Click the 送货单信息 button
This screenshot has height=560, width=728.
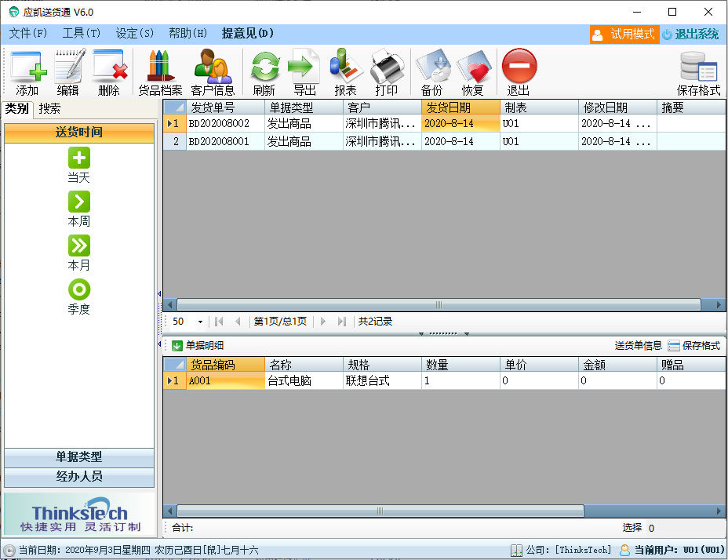tap(638, 346)
